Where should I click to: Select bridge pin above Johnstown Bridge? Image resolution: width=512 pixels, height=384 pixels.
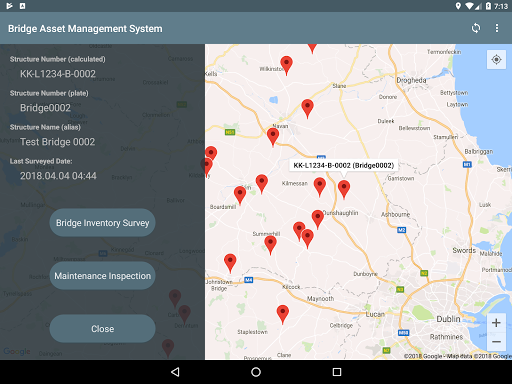[x=230, y=262]
